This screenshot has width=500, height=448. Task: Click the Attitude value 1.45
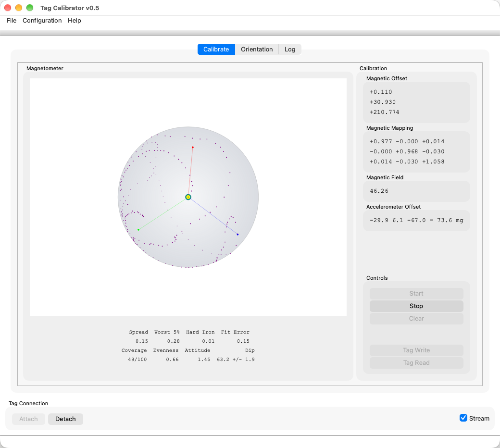(204, 360)
